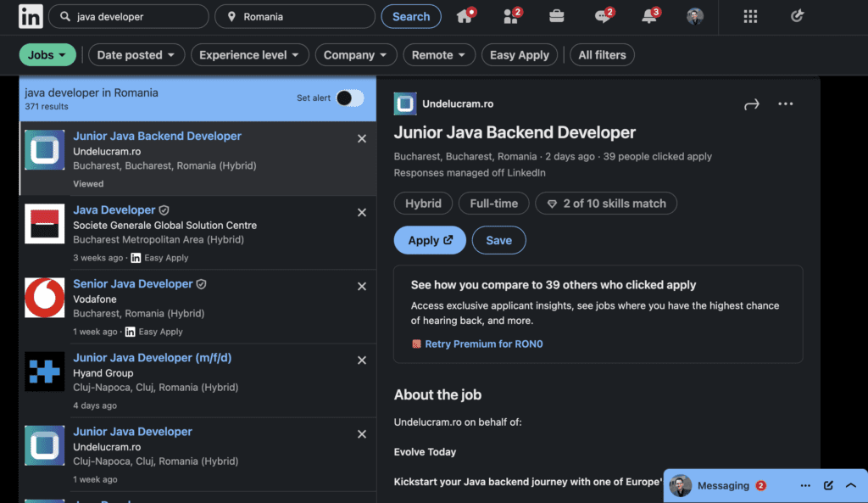The width and height of the screenshot is (868, 503).
Task: Dismiss the Cluj-Napoca Junior Java Developer listing
Action: click(361, 434)
